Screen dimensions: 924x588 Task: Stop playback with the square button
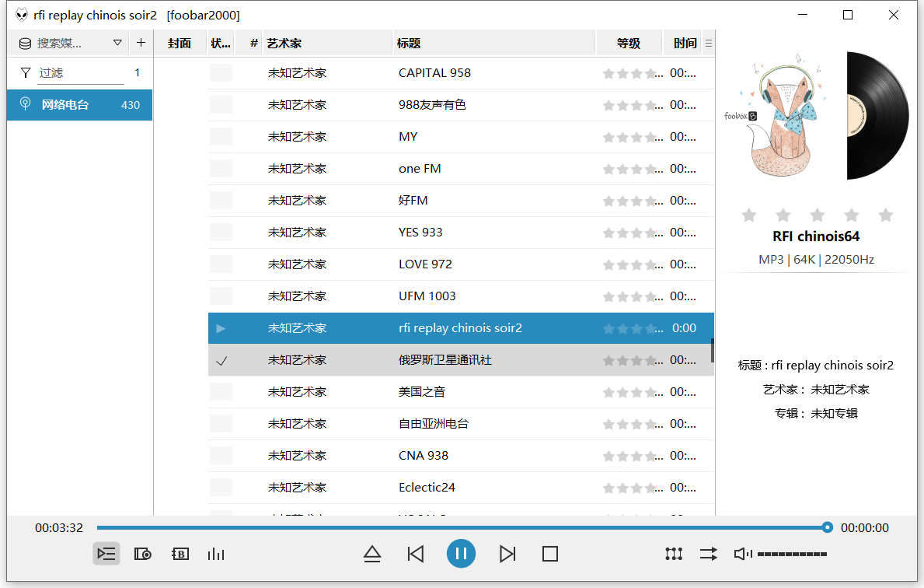click(x=550, y=554)
